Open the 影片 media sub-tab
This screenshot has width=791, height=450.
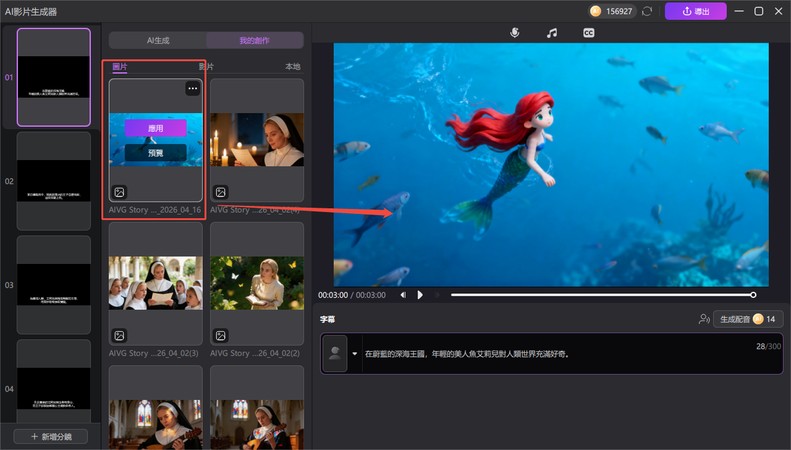(x=205, y=67)
